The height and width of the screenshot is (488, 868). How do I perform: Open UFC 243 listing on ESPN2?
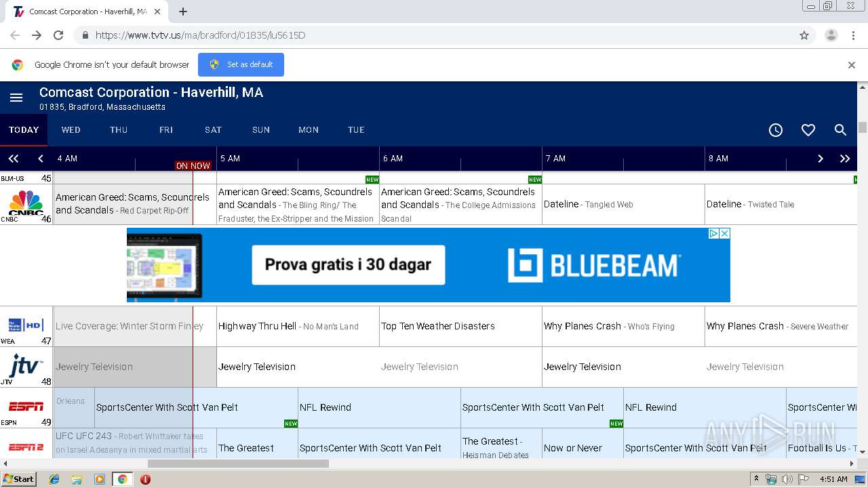[x=135, y=443]
